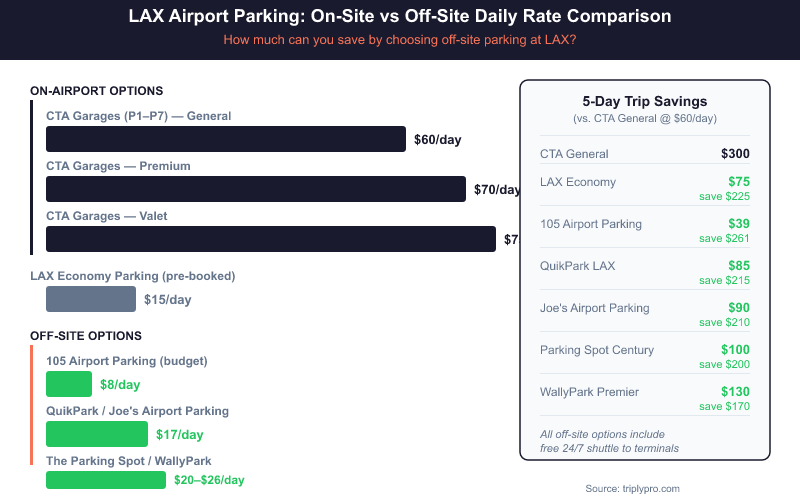
Task: Click the orange subtitle question in header
Action: (x=400, y=40)
